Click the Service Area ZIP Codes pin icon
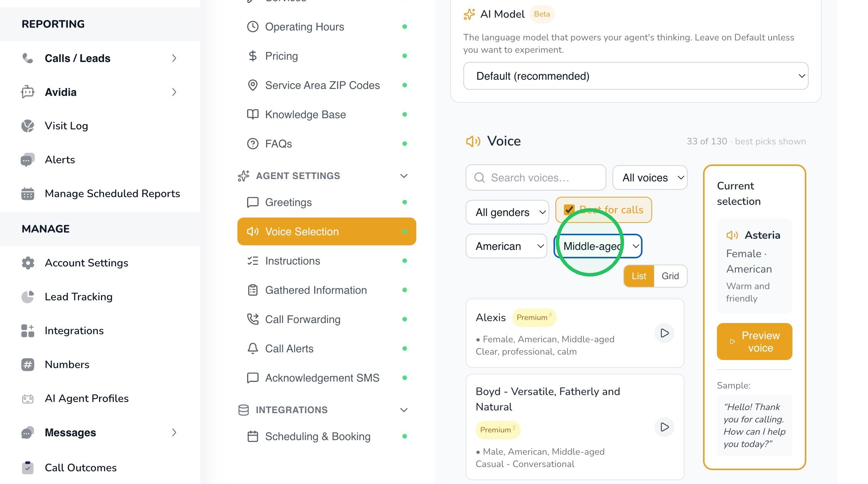 pyautogui.click(x=253, y=85)
